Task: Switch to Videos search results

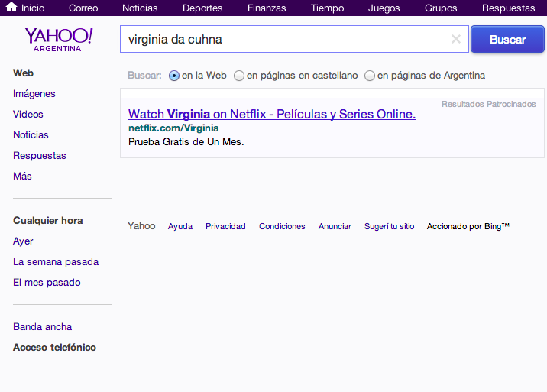Action: (x=28, y=114)
